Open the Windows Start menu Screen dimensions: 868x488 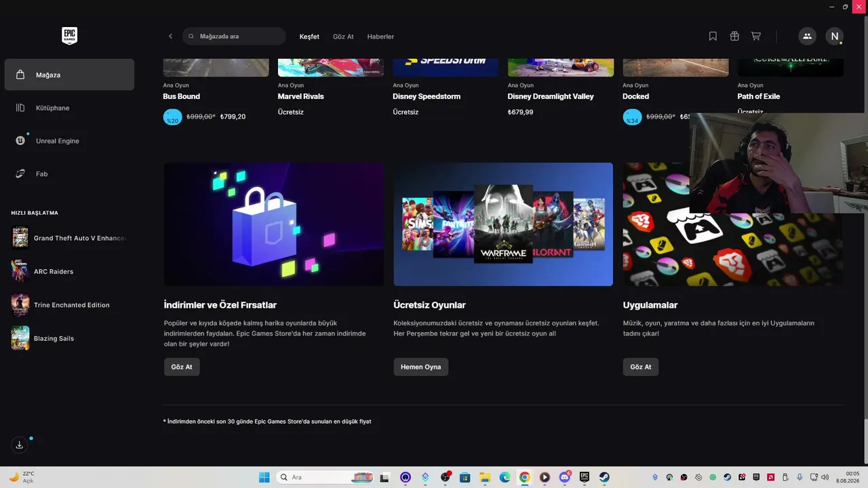(264, 477)
